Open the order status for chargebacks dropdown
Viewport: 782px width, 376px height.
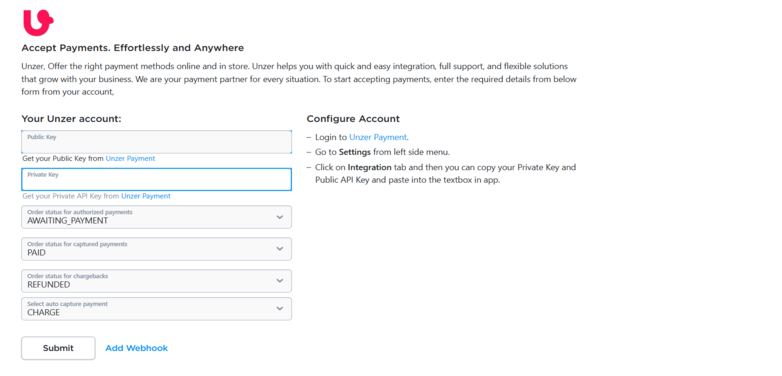(x=156, y=281)
